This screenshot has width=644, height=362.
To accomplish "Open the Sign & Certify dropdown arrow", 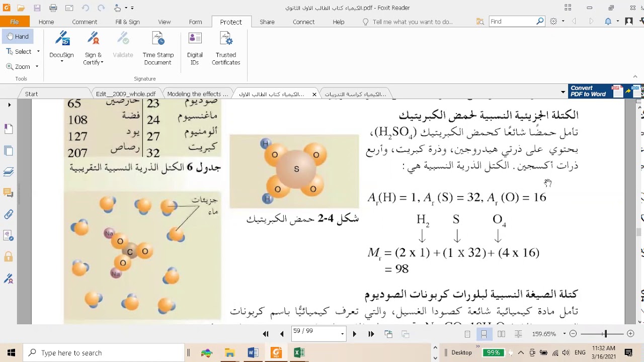I will click(102, 63).
